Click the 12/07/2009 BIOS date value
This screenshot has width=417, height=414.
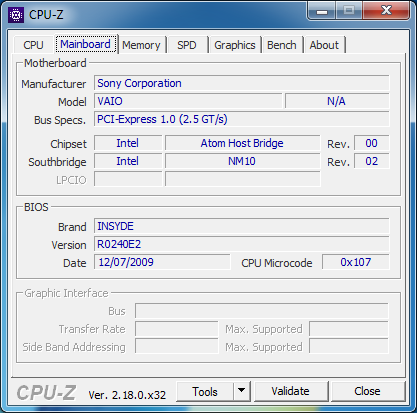(162, 262)
